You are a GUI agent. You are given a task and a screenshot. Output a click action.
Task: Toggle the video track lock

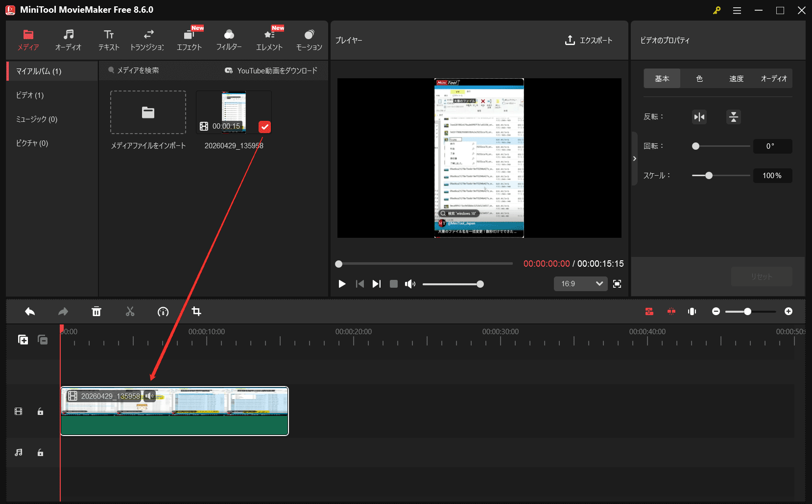click(x=40, y=412)
